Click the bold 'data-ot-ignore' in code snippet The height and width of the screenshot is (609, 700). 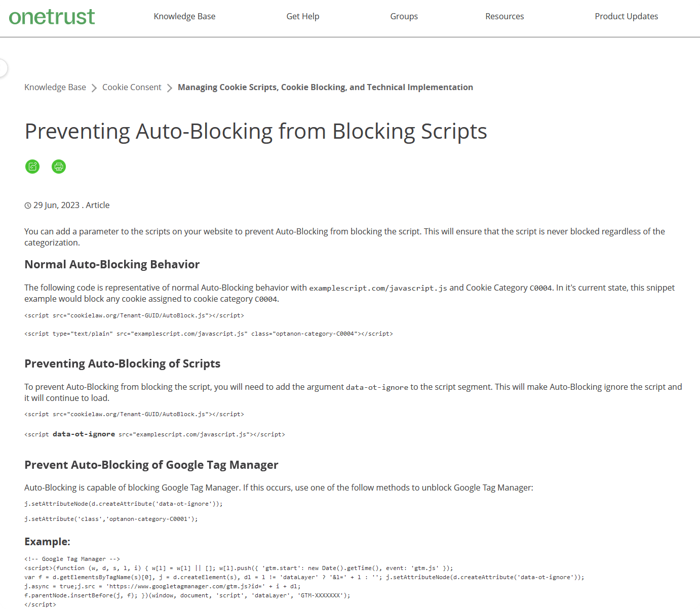coord(84,434)
